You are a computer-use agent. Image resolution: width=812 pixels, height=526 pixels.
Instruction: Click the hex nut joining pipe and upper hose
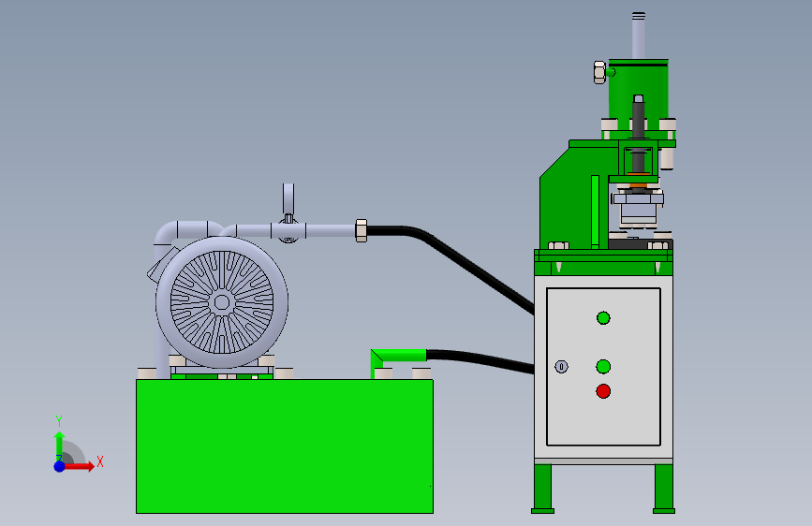pos(362,231)
